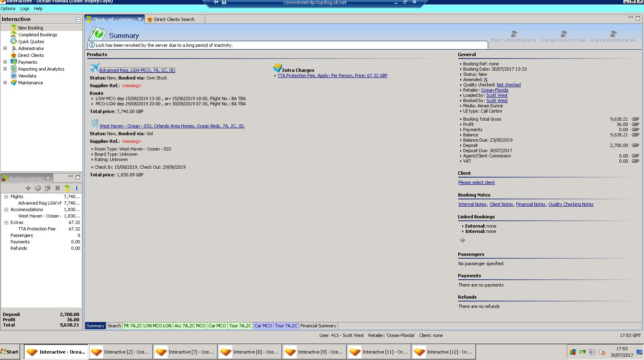Click the Amended N link
The width and height of the screenshot is (644, 360).
click(486, 80)
